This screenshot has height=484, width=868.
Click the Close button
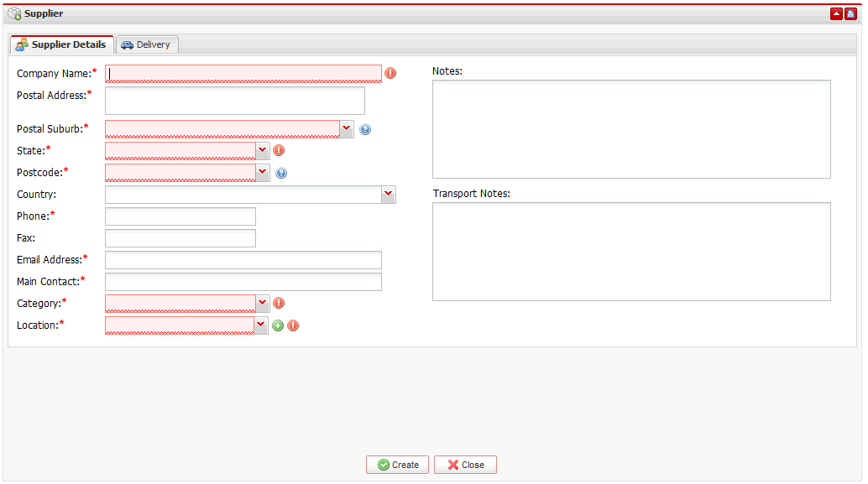(465, 465)
